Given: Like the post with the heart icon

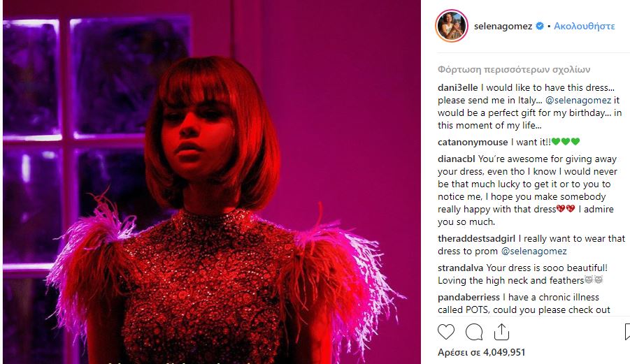Looking at the screenshot, I should coord(445,332).
